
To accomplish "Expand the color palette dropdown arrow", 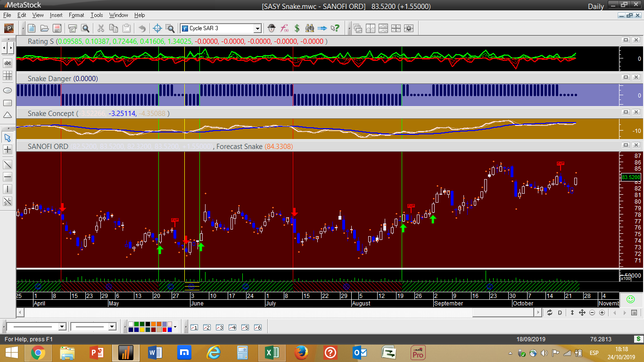I will tap(175, 327).
